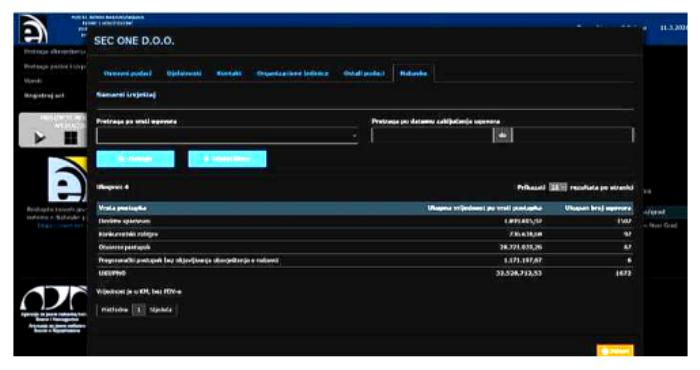Open Pretraga obavještenja in the sidebar
This screenshot has width=700, height=370.
[55, 52]
